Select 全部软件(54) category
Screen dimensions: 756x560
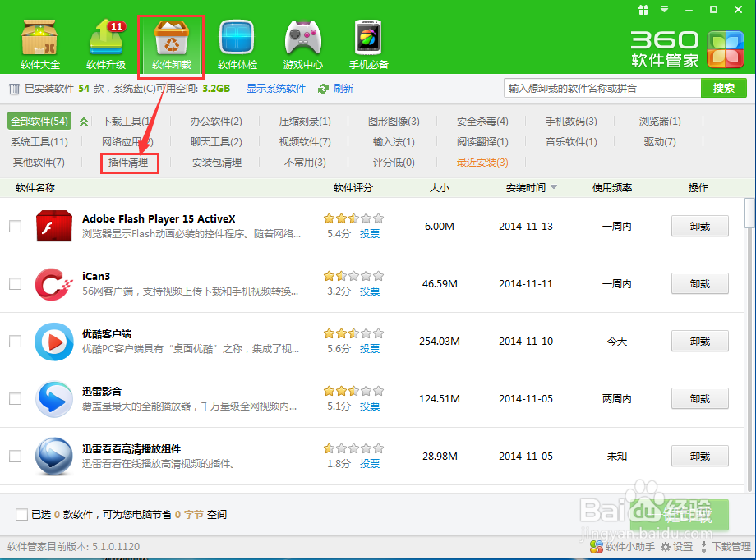pos(39,121)
